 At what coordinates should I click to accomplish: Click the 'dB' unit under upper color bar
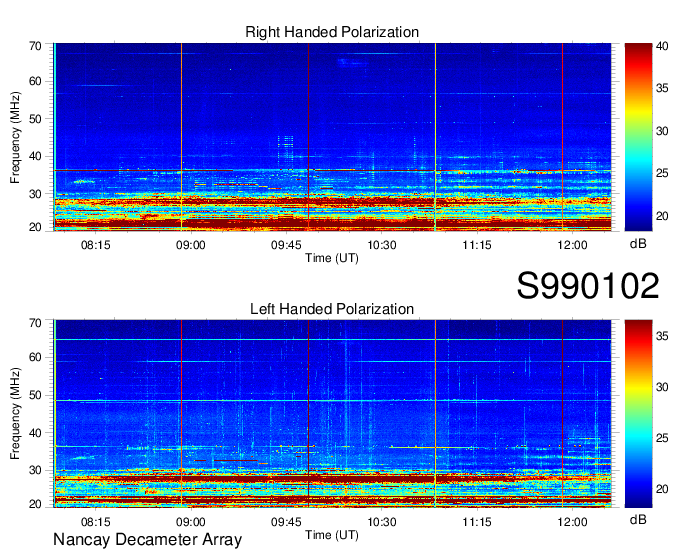(638, 244)
